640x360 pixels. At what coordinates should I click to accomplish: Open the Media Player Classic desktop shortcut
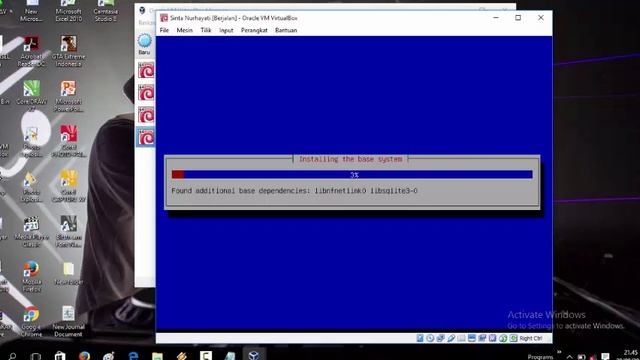(31, 232)
